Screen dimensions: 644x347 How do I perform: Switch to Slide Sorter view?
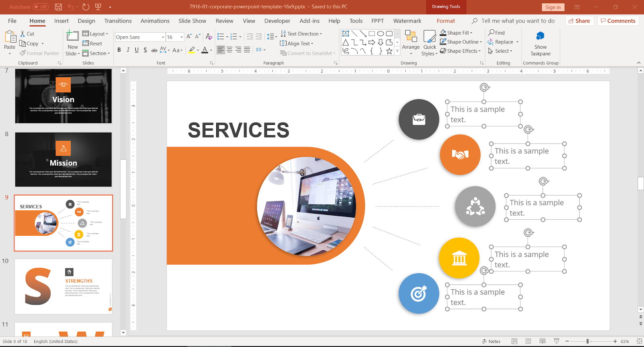pyautogui.click(x=528, y=341)
